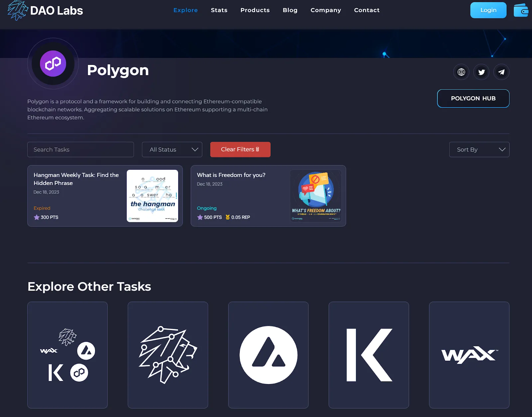Select the Avalanche logo card
532x417 pixels.
[x=268, y=355]
